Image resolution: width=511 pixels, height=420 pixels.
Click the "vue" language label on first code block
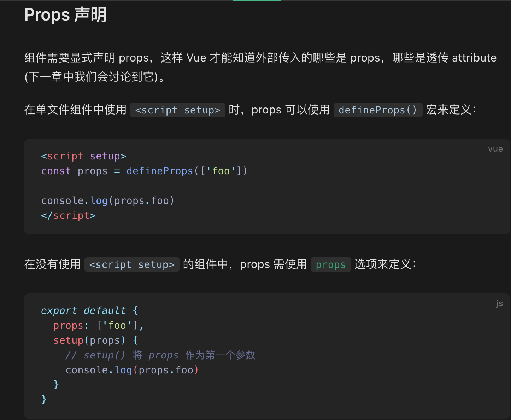coord(495,149)
